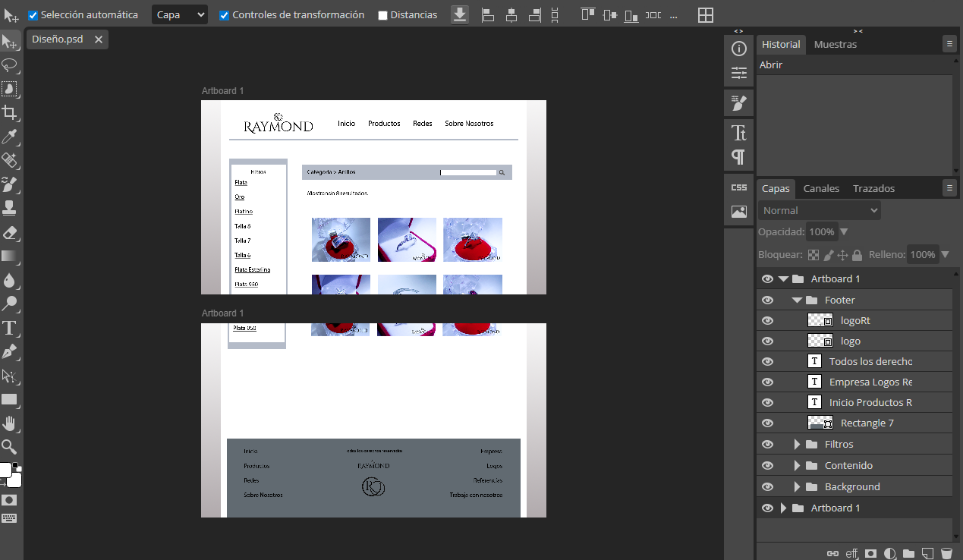Select the Crop tool
Screen dimensions: 963x560
click(x=10, y=113)
